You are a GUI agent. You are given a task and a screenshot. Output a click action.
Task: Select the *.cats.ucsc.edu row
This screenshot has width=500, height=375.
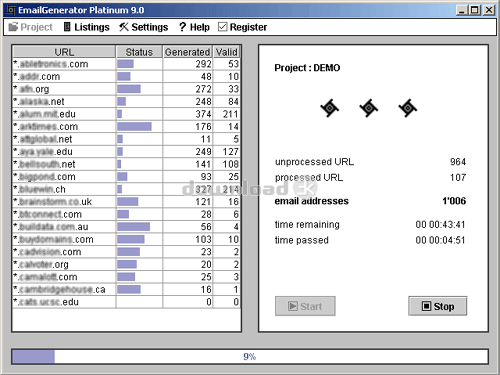(x=126, y=302)
